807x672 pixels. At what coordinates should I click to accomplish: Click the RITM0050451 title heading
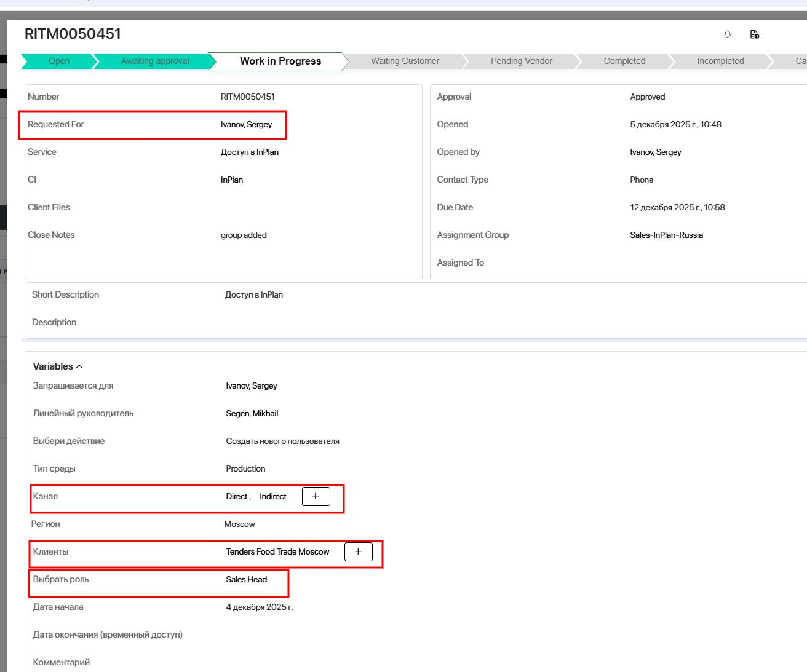click(x=73, y=34)
